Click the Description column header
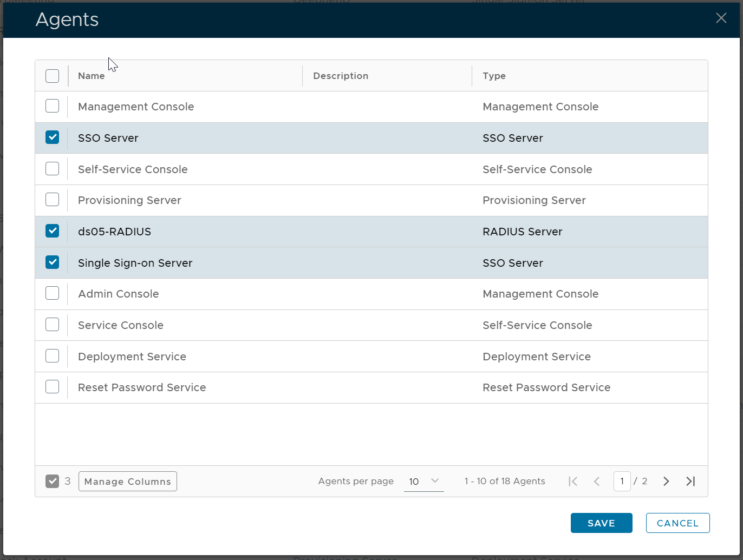 click(x=341, y=76)
